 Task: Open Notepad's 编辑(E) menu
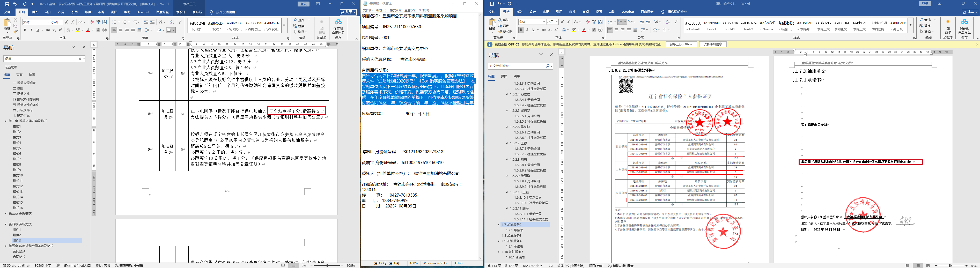click(381, 10)
